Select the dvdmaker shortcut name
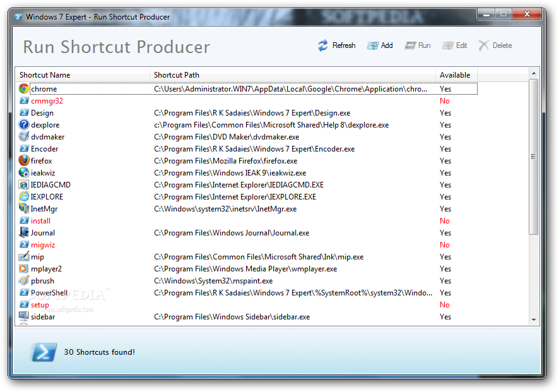Screen dimensions: 559x392 coord(48,137)
